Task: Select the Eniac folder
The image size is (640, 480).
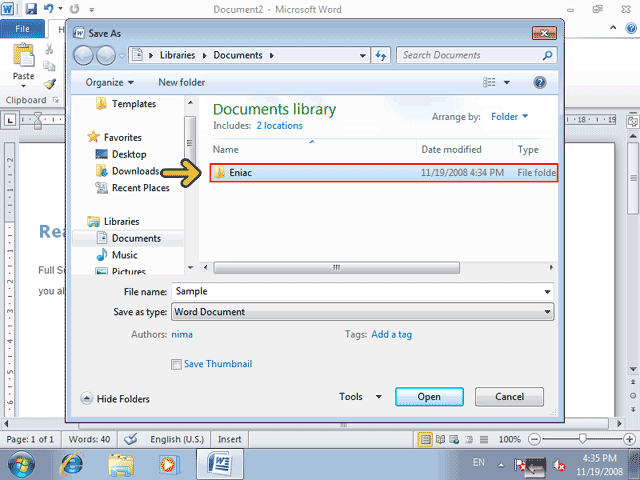Action: click(x=384, y=173)
